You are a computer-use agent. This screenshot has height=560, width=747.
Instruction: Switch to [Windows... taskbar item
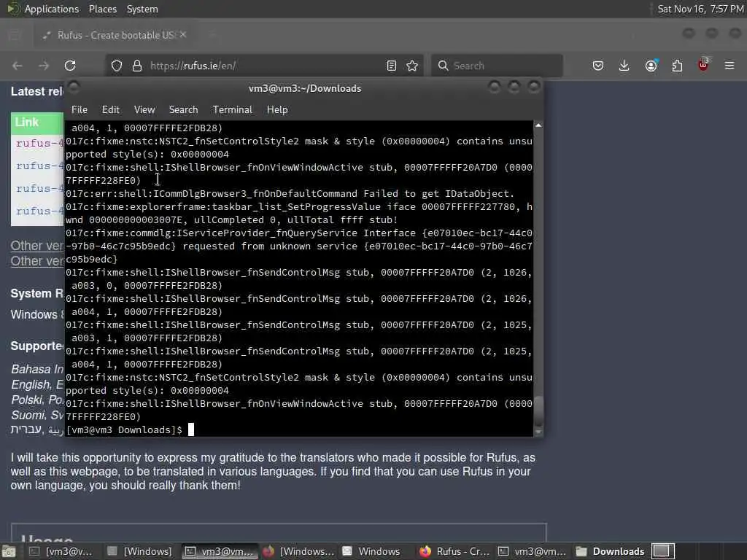(298, 551)
